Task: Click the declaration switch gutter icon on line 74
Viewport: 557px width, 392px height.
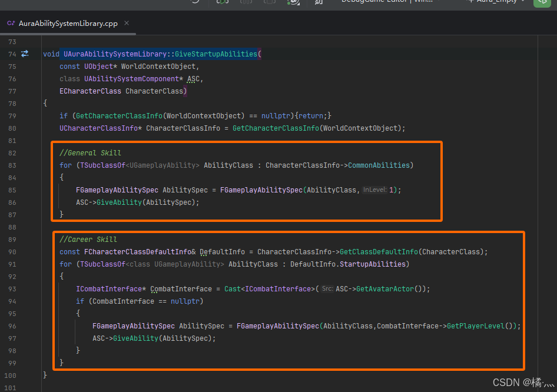Action: coord(25,54)
